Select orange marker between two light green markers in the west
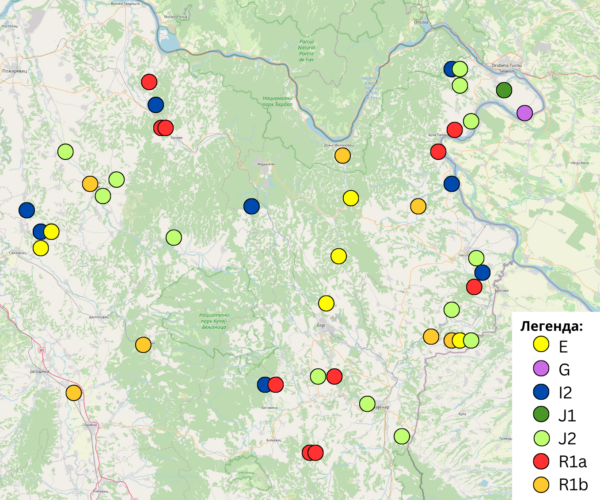This screenshot has height=500, width=600. [90, 184]
